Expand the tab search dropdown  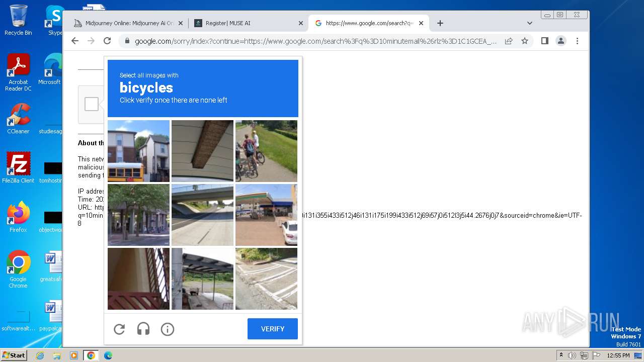[529, 23]
